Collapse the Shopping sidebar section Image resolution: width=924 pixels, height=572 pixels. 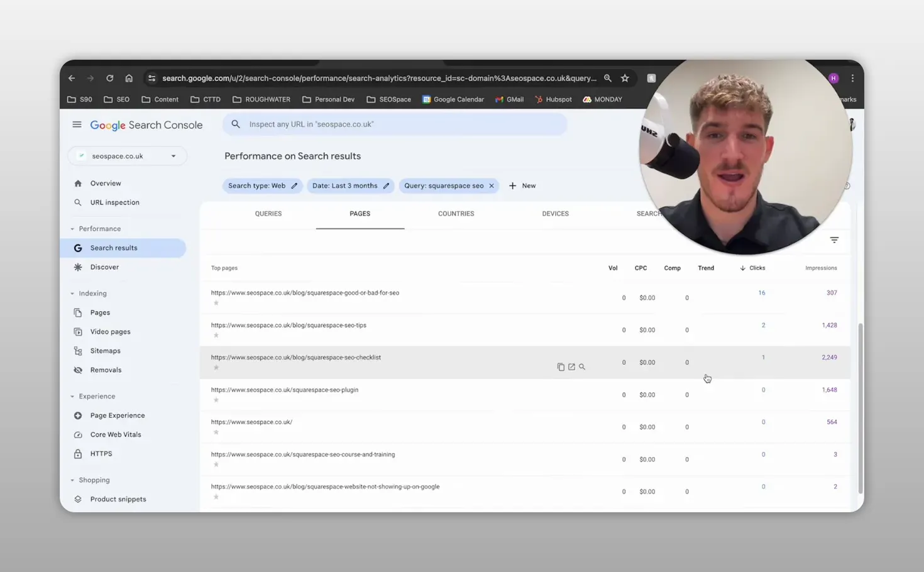pyautogui.click(x=72, y=480)
